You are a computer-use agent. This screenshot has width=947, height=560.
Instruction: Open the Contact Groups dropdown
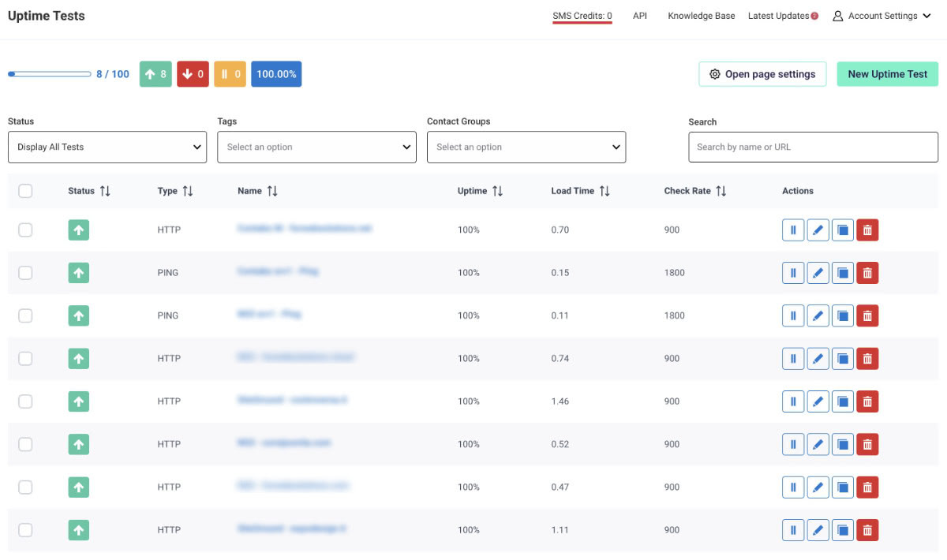526,147
